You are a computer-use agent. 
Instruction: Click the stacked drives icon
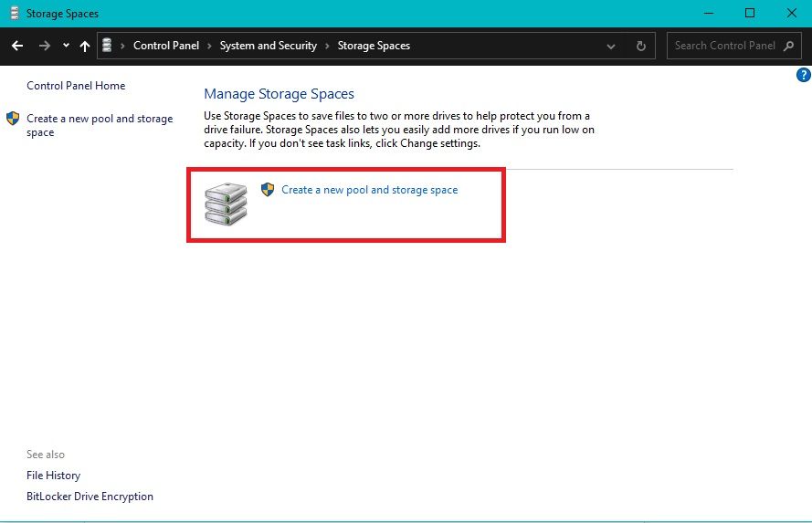pos(225,204)
